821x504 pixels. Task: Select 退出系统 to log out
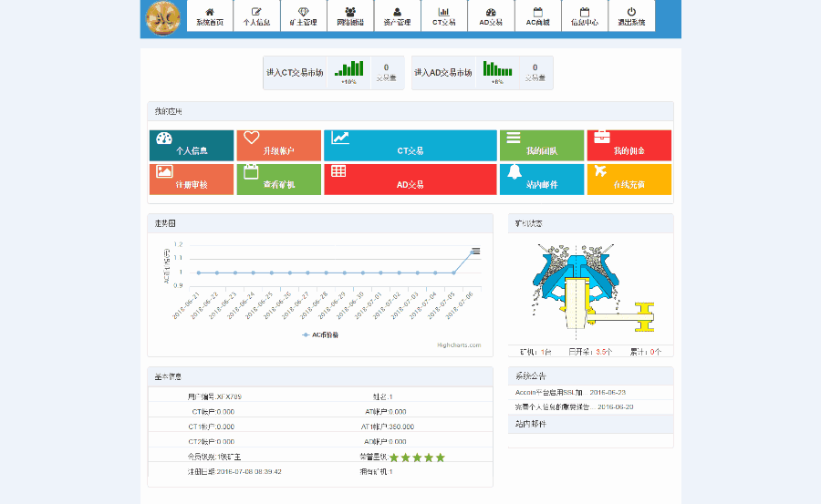coord(630,16)
